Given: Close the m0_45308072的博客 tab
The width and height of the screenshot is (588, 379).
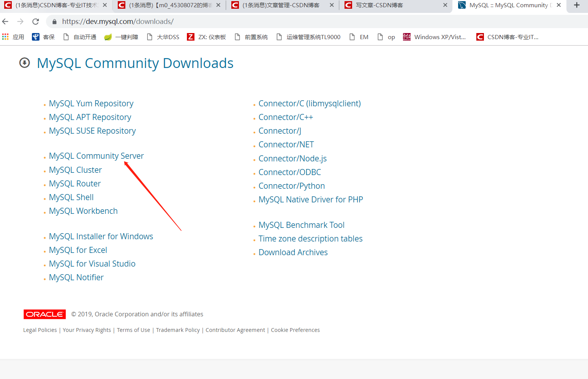Looking at the screenshot, I should tap(218, 5).
